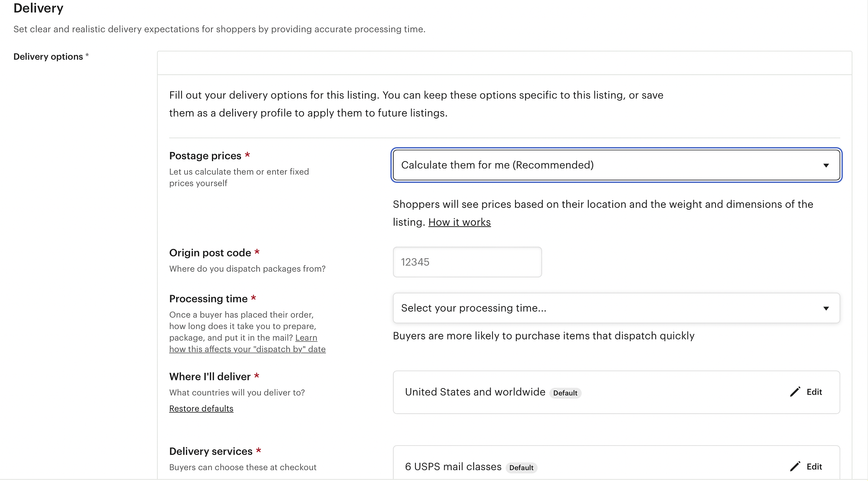Open the How it works link
Screen dimensions: 868x481
(459, 222)
